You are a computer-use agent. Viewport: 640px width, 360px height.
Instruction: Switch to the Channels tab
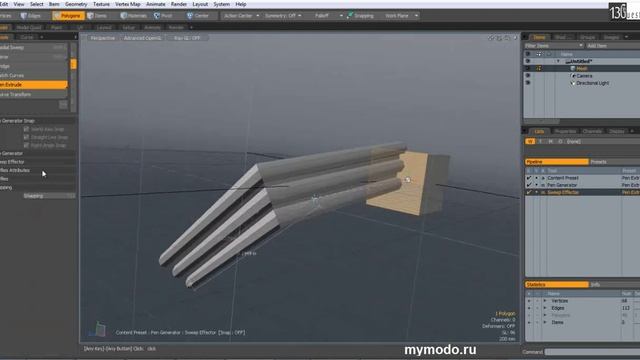click(x=592, y=131)
